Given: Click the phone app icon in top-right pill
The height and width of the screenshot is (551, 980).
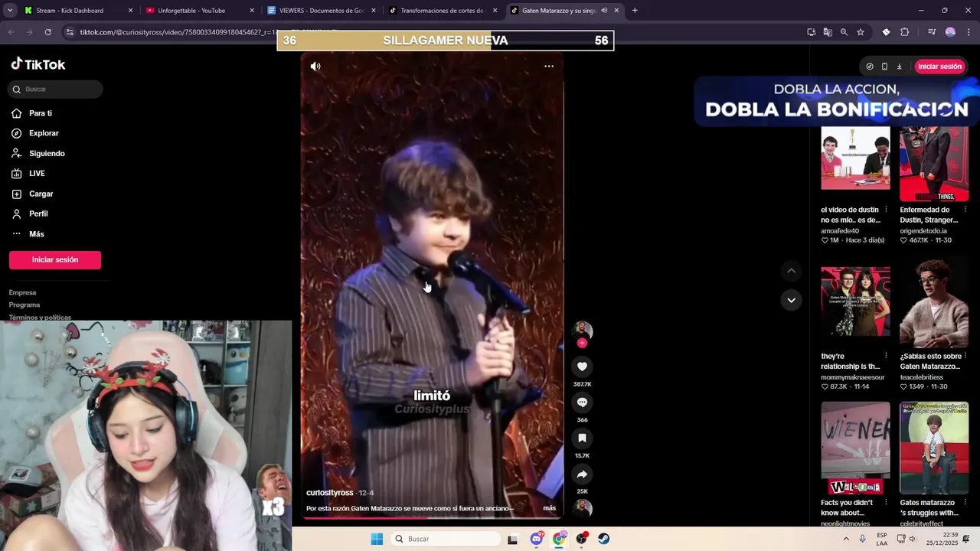Looking at the screenshot, I should (x=884, y=67).
